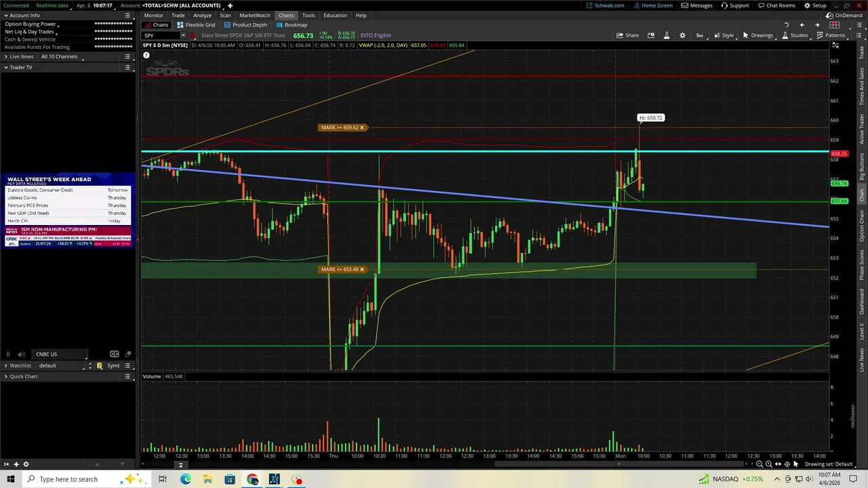Switch to the Analyze tab
This screenshot has width=868, height=488.
[202, 15]
